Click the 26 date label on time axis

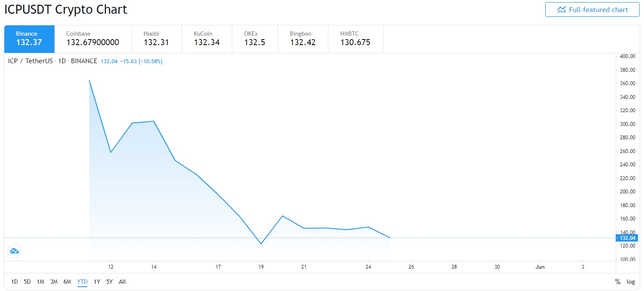(x=411, y=267)
